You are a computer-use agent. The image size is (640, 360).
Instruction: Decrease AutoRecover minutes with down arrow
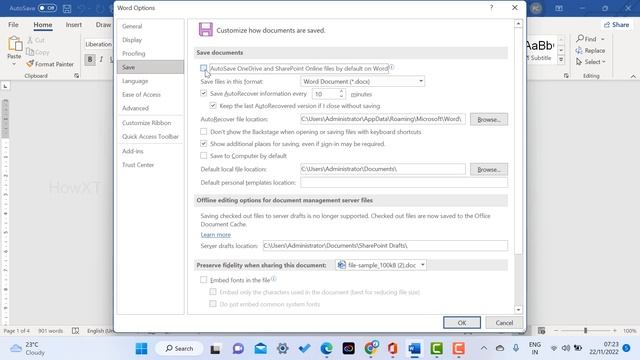click(342, 96)
